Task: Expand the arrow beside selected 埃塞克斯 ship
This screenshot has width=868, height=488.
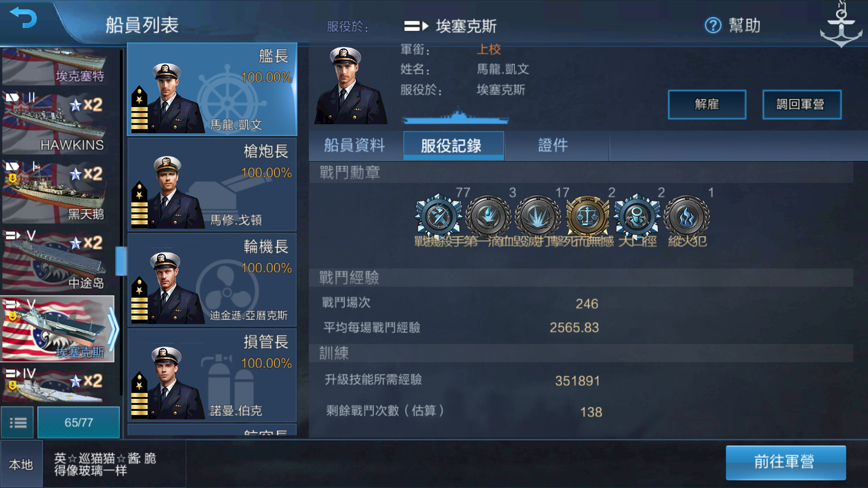Action: coord(113,329)
